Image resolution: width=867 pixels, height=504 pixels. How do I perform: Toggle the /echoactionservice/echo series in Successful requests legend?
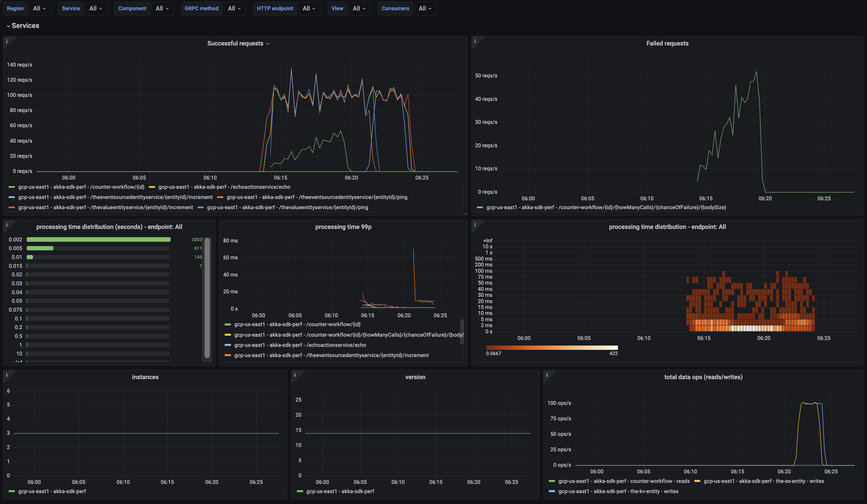[224, 187]
